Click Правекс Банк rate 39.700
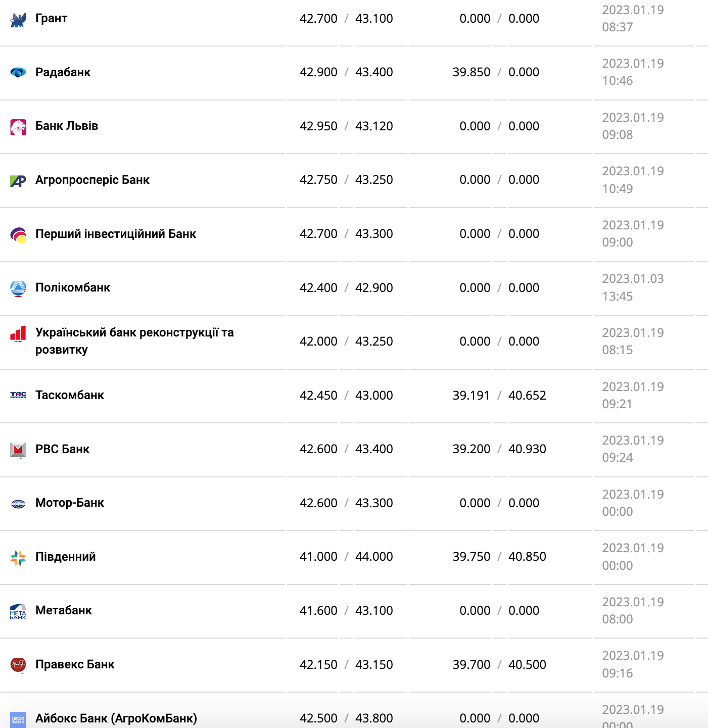This screenshot has height=728, width=708. 471,665
